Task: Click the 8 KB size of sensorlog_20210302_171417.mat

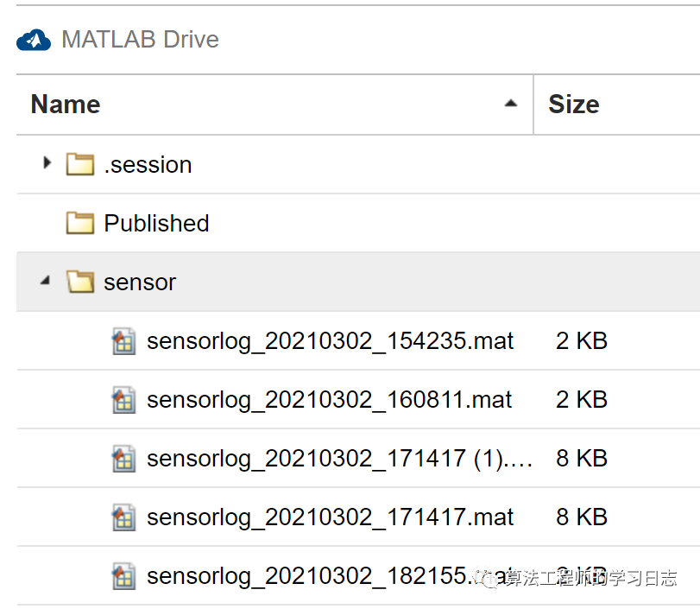Action: point(582,517)
